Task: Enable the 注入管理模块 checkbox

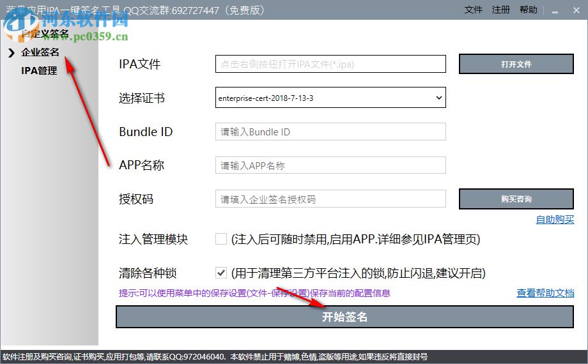Action: 221,239
